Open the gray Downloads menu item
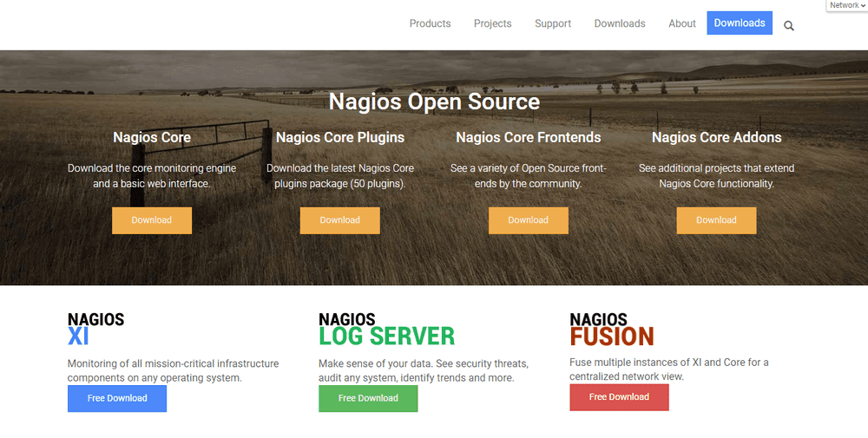 pyautogui.click(x=620, y=23)
